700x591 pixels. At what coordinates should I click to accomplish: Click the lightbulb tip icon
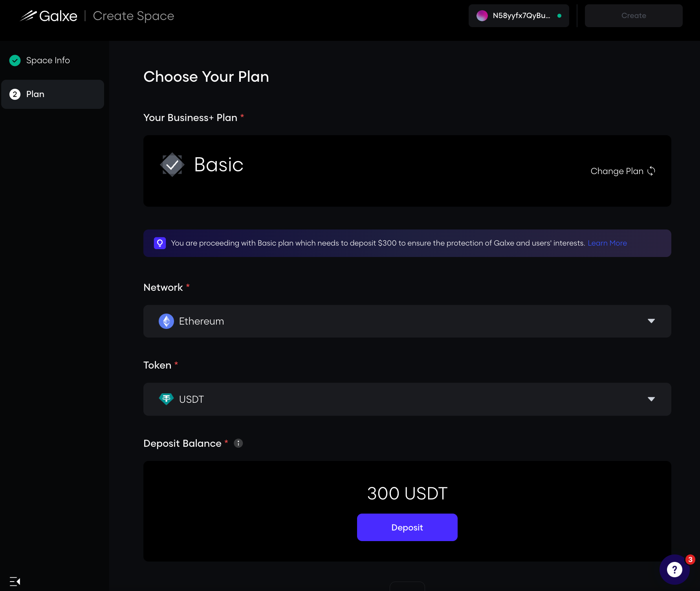(x=160, y=243)
